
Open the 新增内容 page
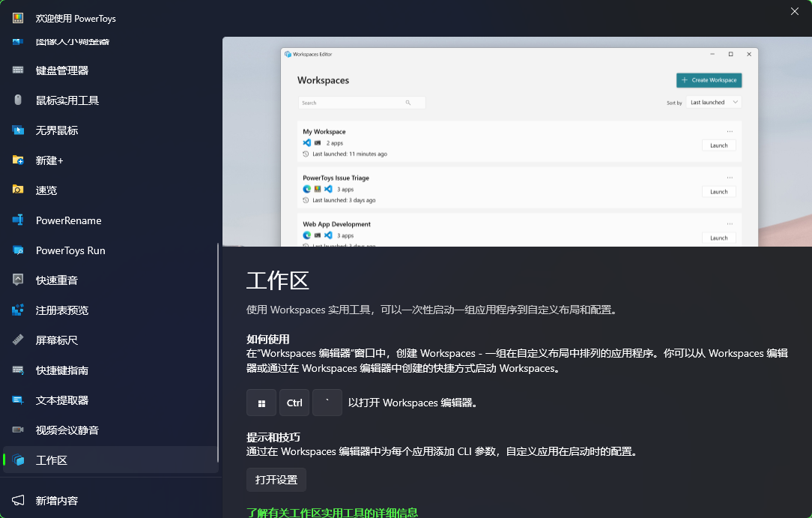[x=111, y=501]
